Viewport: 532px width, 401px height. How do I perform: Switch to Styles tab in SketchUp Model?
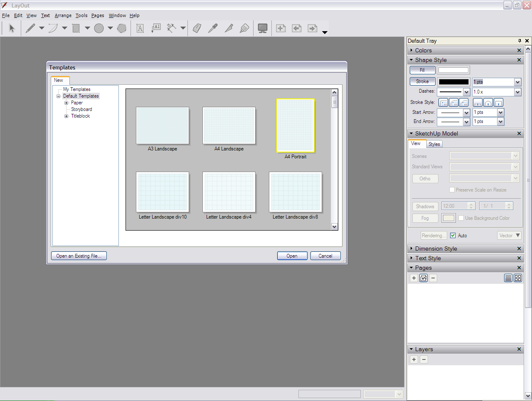coord(434,144)
